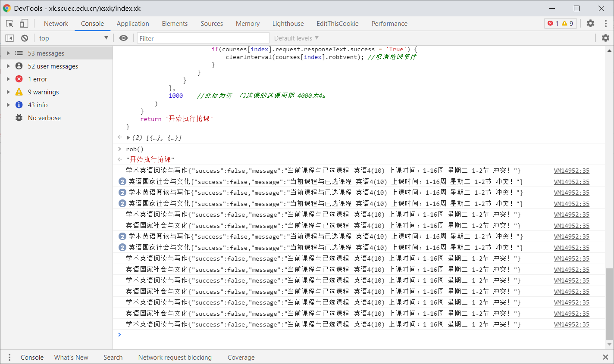Open console settings gear icon
The width and height of the screenshot is (614, 364).
605,38
